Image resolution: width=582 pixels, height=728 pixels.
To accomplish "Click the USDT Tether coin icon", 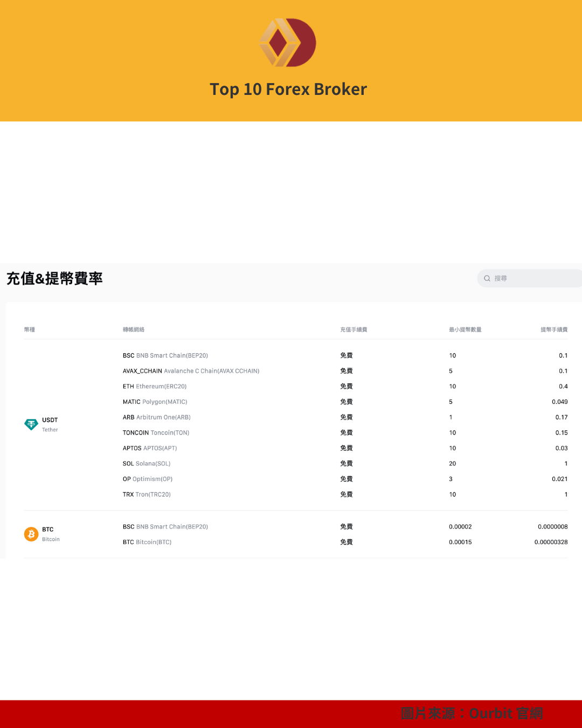I will pyautogui.click(x=31, y=424).
